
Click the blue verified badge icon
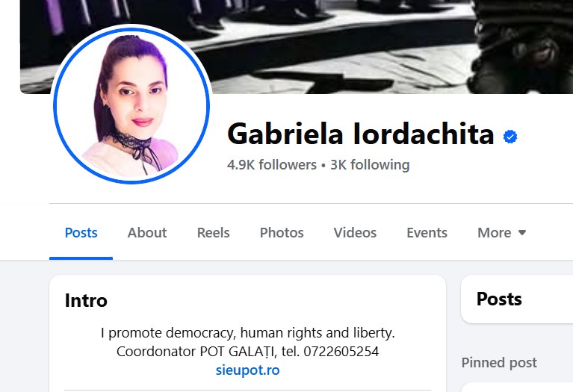pyautogui.click(x=510, y=137)
